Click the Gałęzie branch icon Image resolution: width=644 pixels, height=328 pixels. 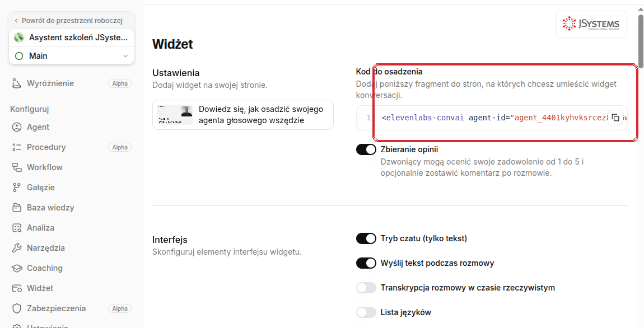click(x=16, y=188)
